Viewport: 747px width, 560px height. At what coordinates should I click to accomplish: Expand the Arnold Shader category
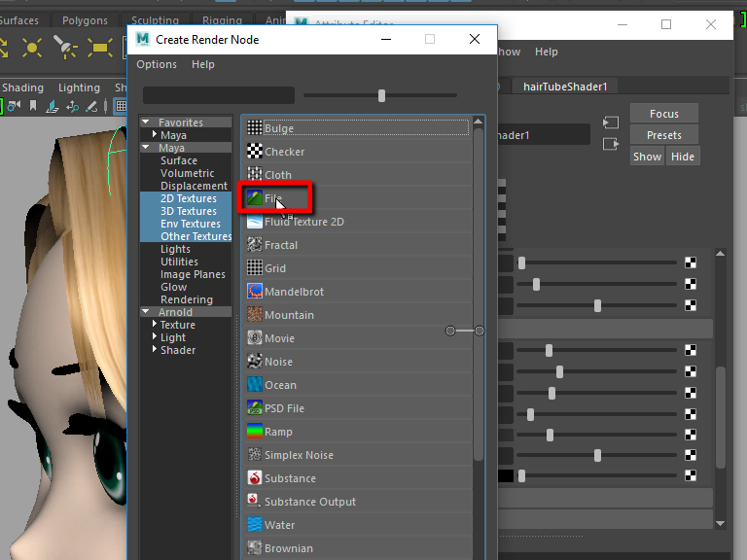[155, 349]
